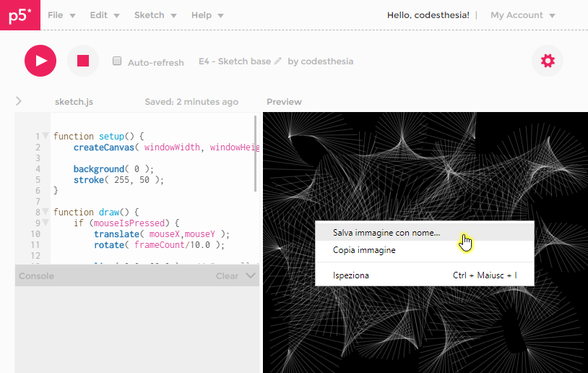
Task: Click the p5* logo home icon
Action: [x=20, y=15]
